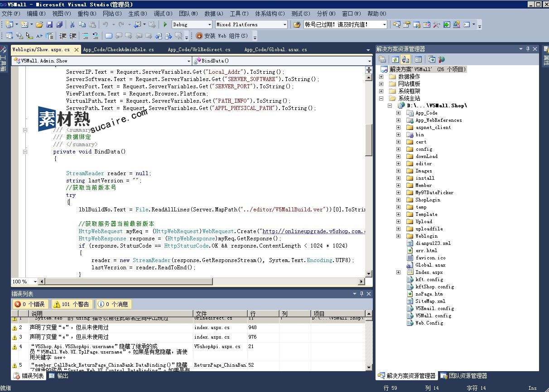Click the Properties icon in Solution Explorer toolbar
Screen dimensions: 549x392
point(383,59)
